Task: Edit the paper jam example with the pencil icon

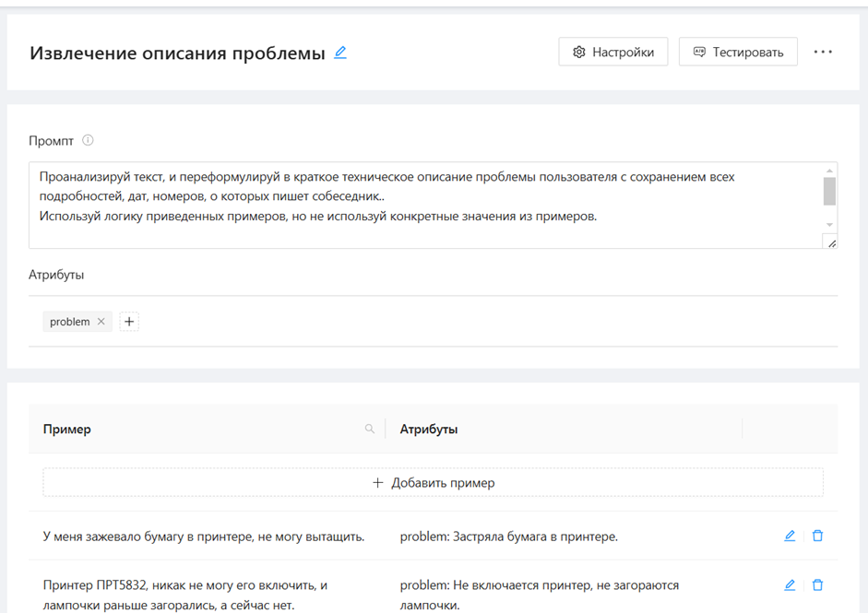Action: coord(790,535)
